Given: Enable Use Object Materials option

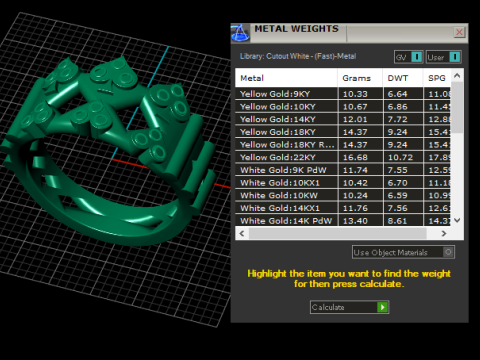Looking at the screenshot, I should tap(403, 252).
